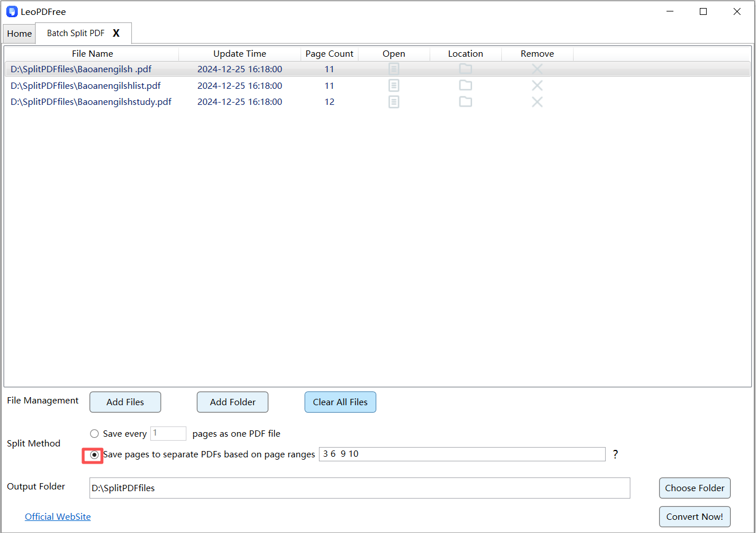The image size is (756, 533).
Task: Click the page ranges input field
Action: coord(462,454)
